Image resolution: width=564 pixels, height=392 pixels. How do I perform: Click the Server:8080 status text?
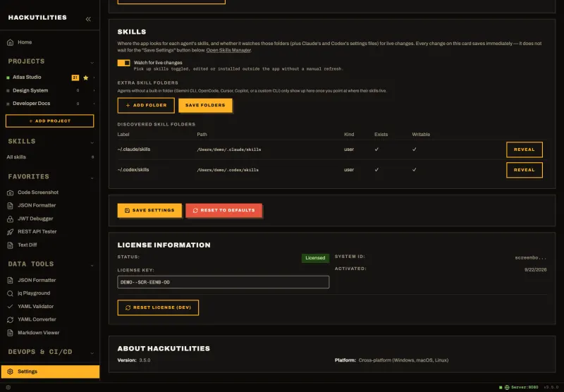tap(525, 387)
